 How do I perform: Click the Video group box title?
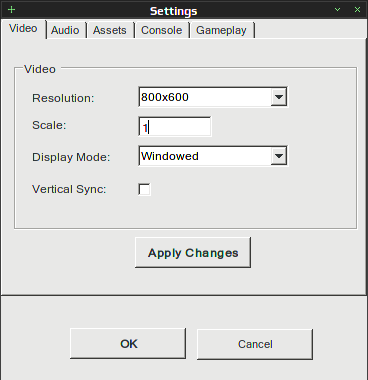click(40, 69)
